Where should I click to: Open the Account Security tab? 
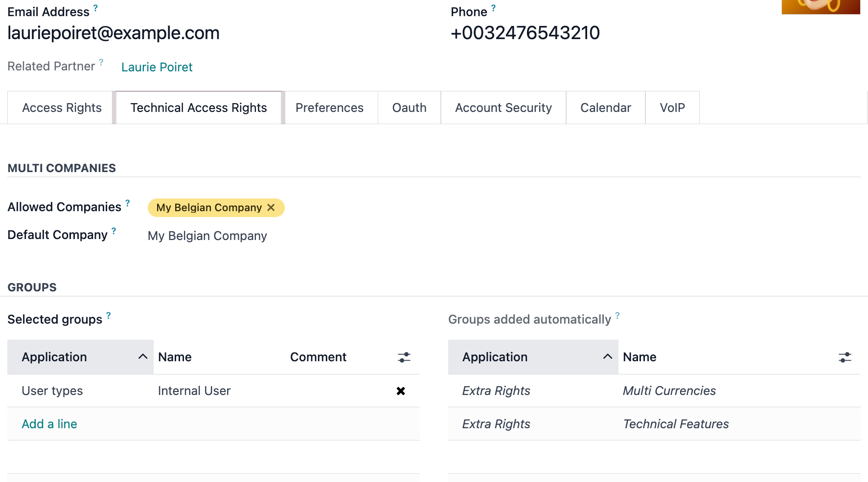(503, 108)
